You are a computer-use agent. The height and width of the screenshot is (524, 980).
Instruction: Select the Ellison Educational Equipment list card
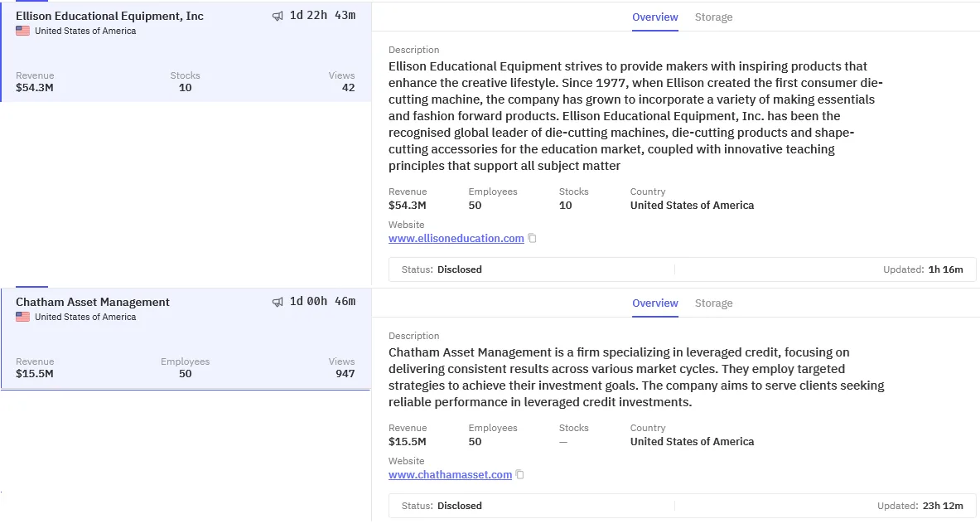coord(186,50)
